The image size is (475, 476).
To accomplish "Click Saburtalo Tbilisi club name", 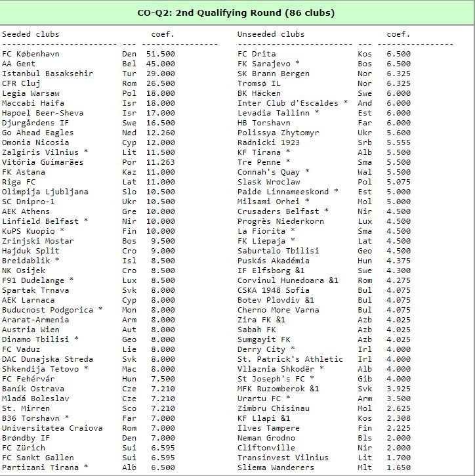I will [278, 251].
